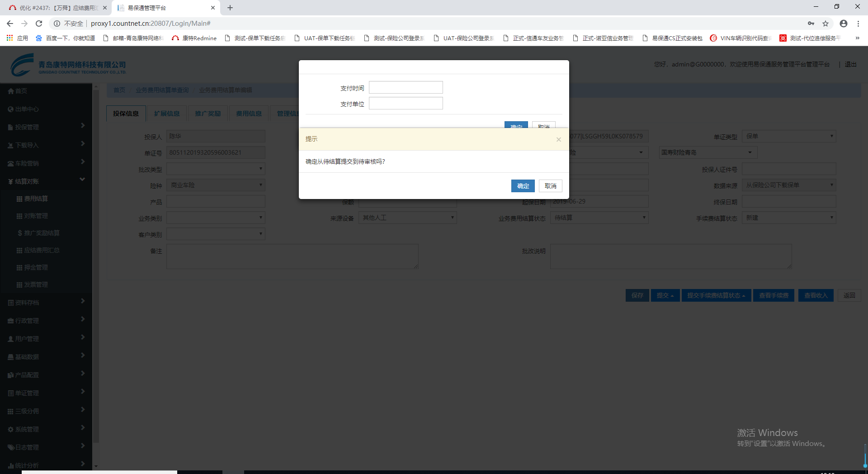Open the 单证类型 dropdown showing 保单
This screenshot has width=868, height=474.
tap(789, 136)
